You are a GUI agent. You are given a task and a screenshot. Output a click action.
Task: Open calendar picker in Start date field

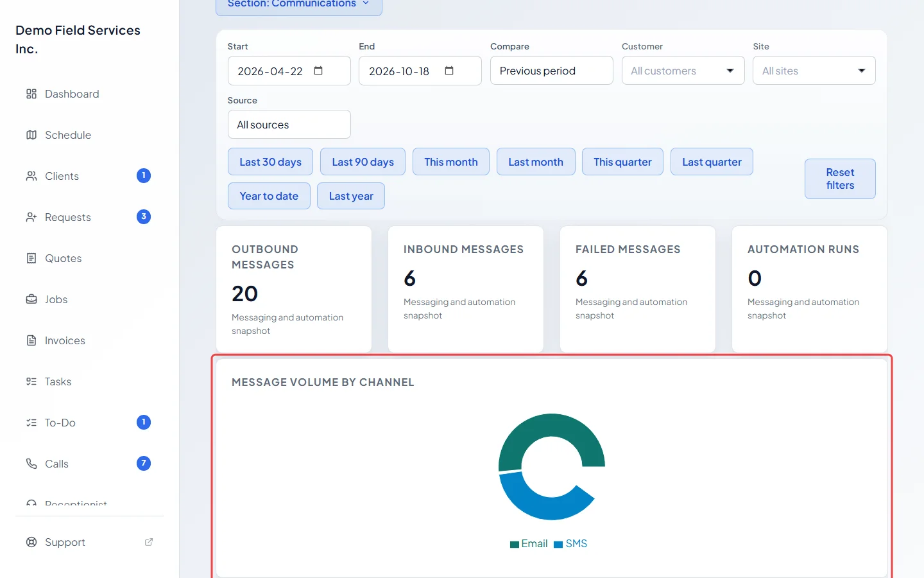[x=318, y=71]
